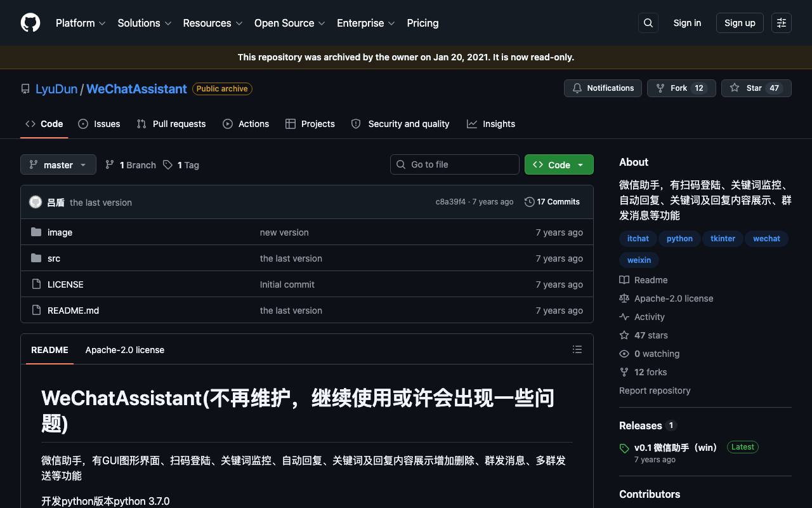The width and height of the screenshot is (812, 508).
Task: Open the image folder
Action: pos(60,232)
